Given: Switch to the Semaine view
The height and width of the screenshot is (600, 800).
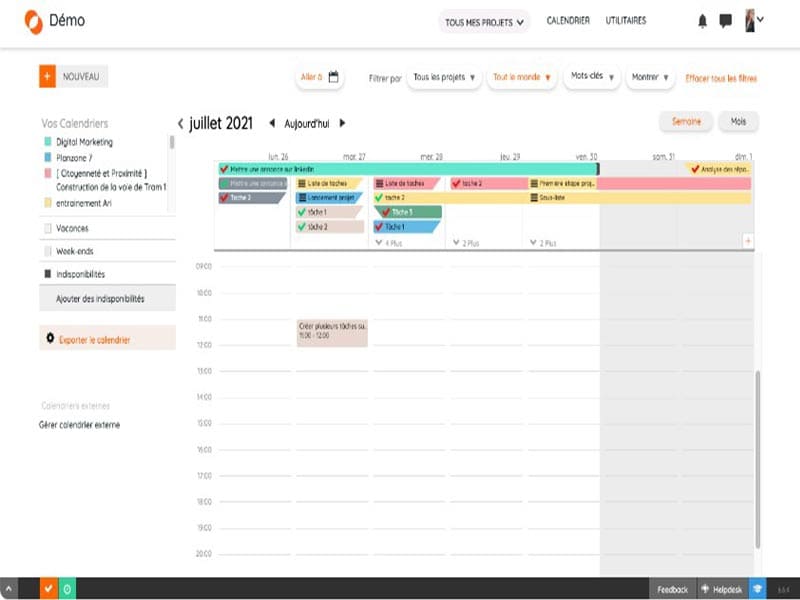Looking at the screenshot, I should [x=686, y=121].
